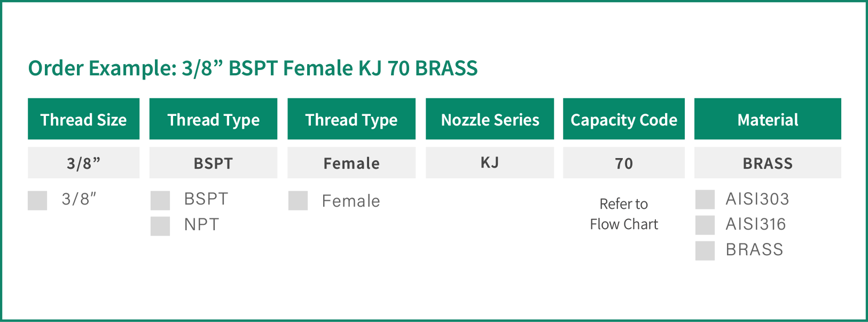Select the BSPT example value cell
Image resolution: width=868 pixels, height=322 pixels.
[x=213, y=163]
